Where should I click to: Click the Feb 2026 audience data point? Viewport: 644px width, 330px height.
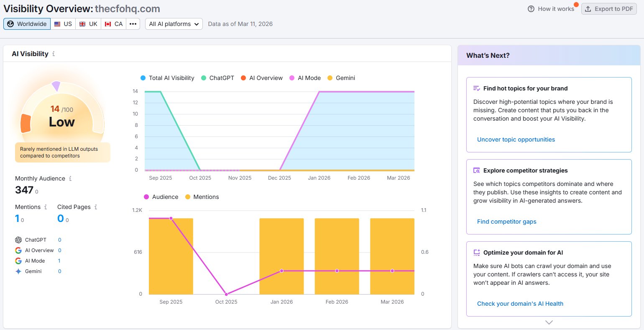[337, 271]
